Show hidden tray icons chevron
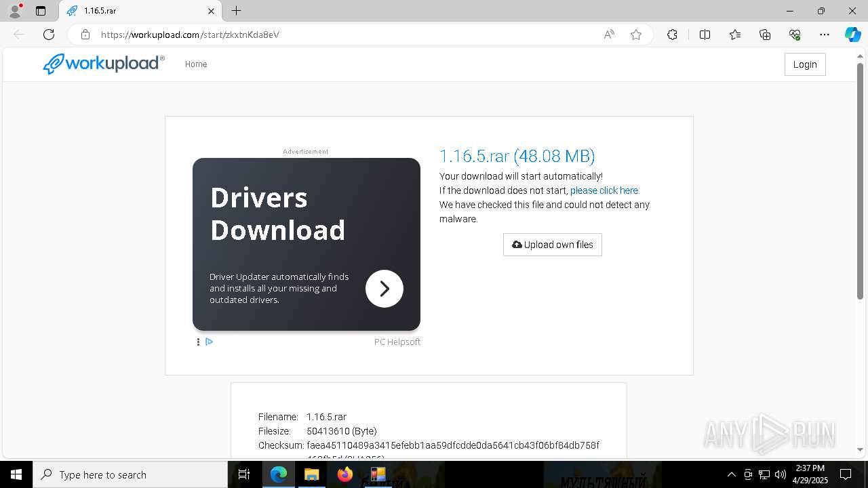This screenshot has width=868, height=488. (731, 474)
